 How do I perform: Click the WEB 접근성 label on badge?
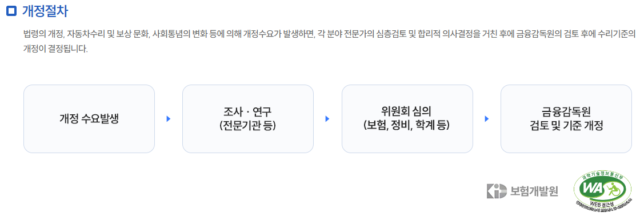[x=602, y=203]
